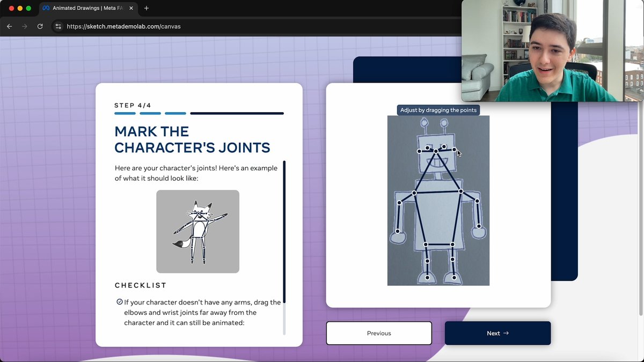Select the ankle joint on the right-side foot

[x=454, y=277]
